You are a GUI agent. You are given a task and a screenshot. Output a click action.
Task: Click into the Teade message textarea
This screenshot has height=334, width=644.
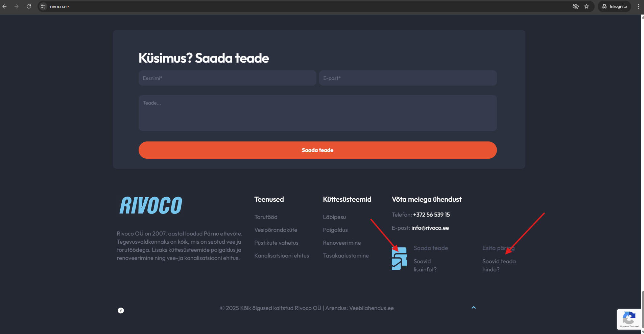317,113
